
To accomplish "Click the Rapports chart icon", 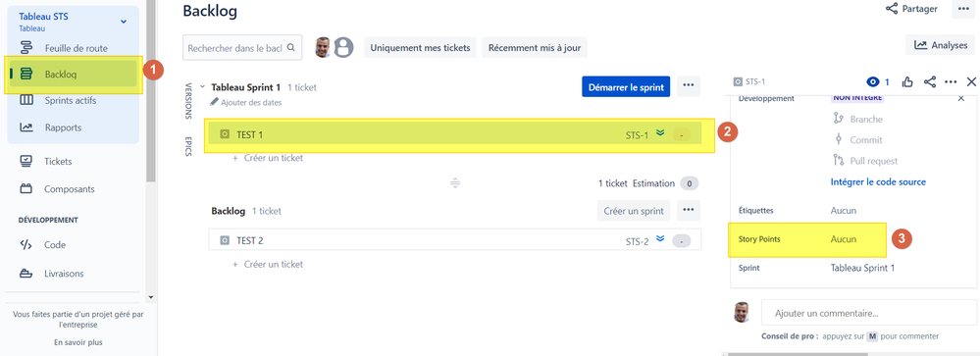I will (x=26, y=127).
